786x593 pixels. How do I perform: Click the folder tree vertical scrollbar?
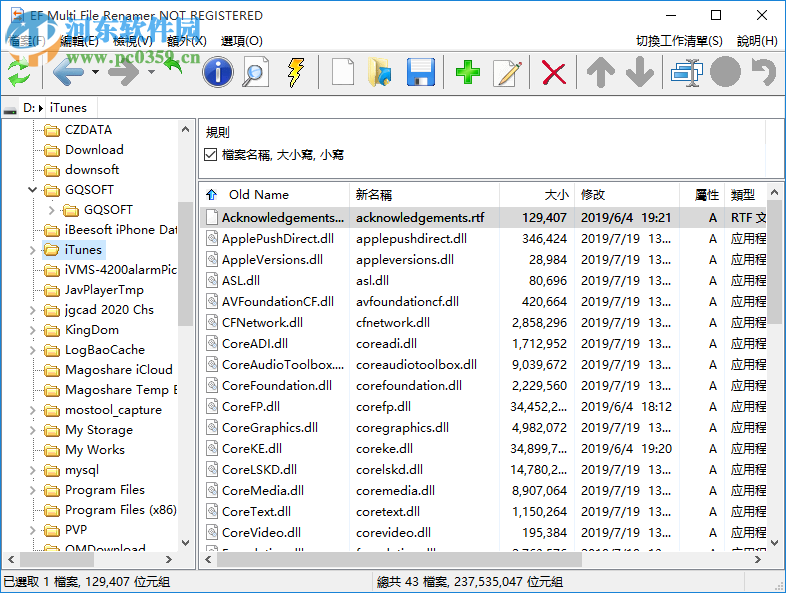pos(185,264)
